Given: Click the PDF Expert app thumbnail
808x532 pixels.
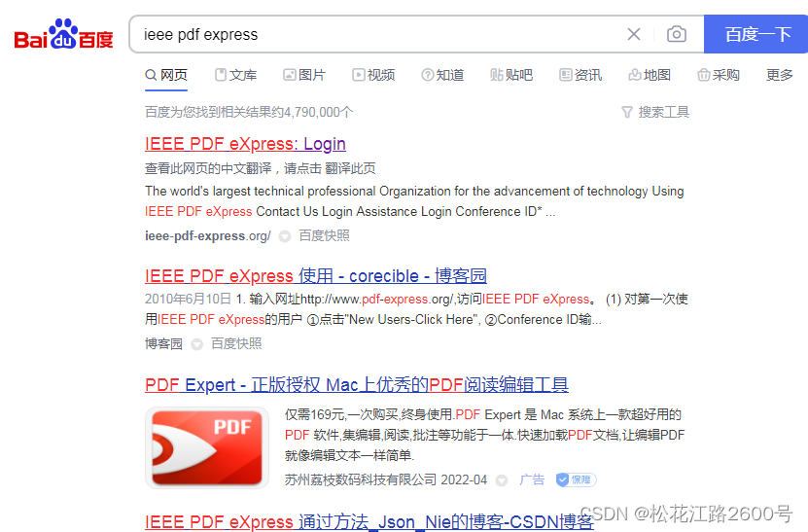Looking at the screenshot, I should (207, 447).
